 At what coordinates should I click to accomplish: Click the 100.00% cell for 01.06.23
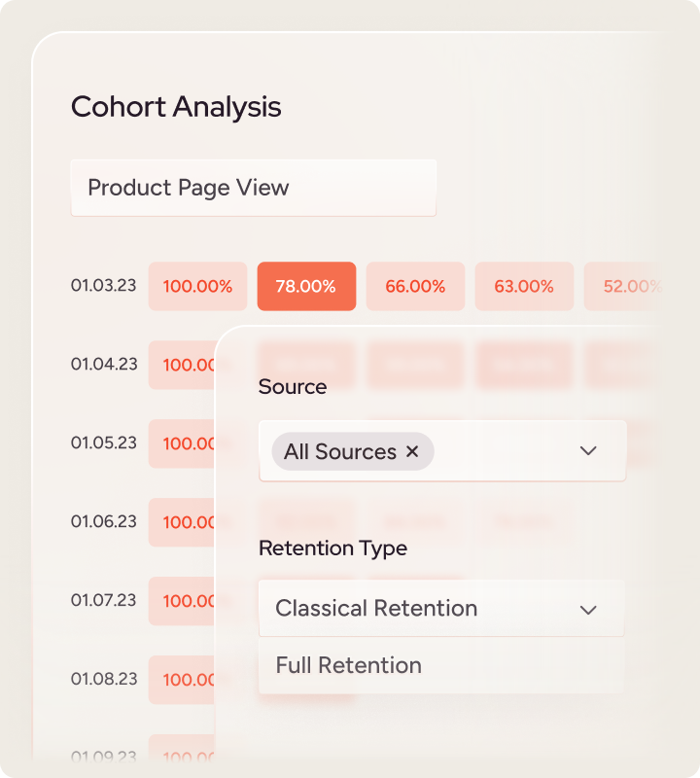[182, 522]
